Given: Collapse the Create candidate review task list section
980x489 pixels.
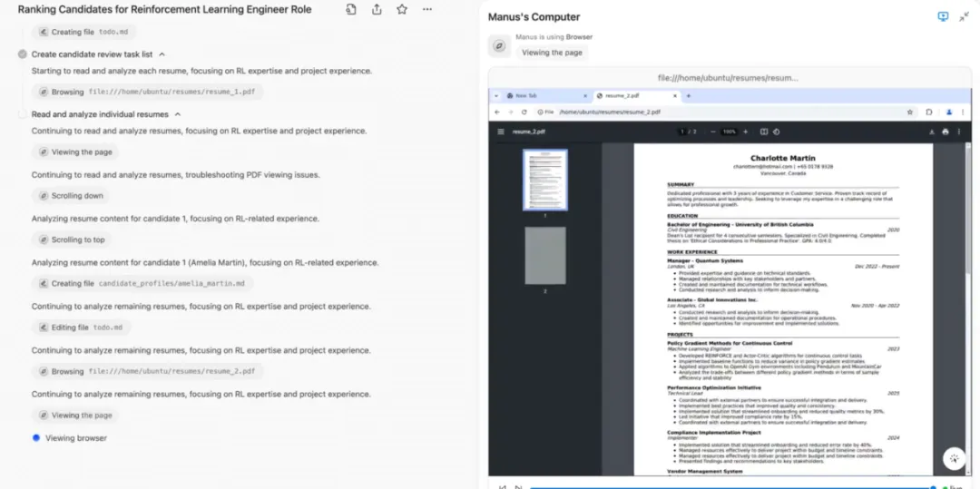Looking at the screenshot, I should 162,54.
